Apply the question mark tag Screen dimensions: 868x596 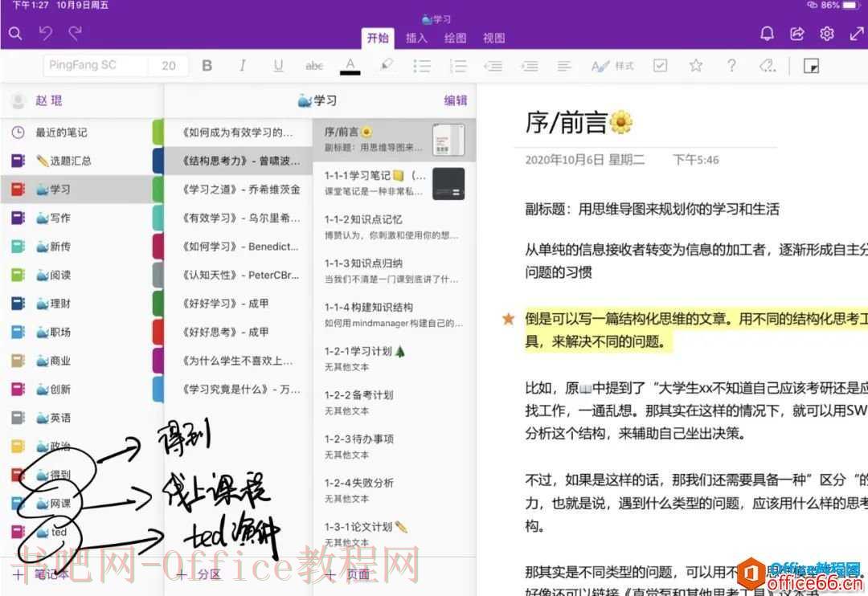tap(731, 65)
